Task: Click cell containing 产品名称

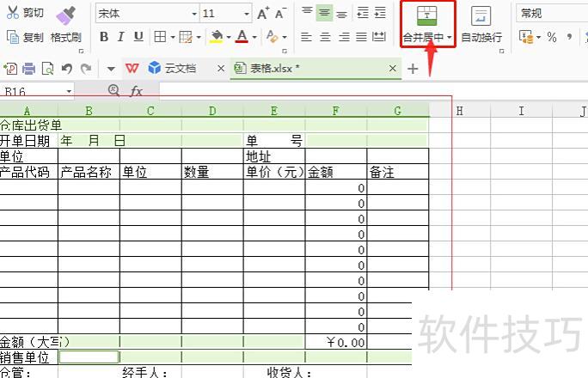Action: point(89,172)
